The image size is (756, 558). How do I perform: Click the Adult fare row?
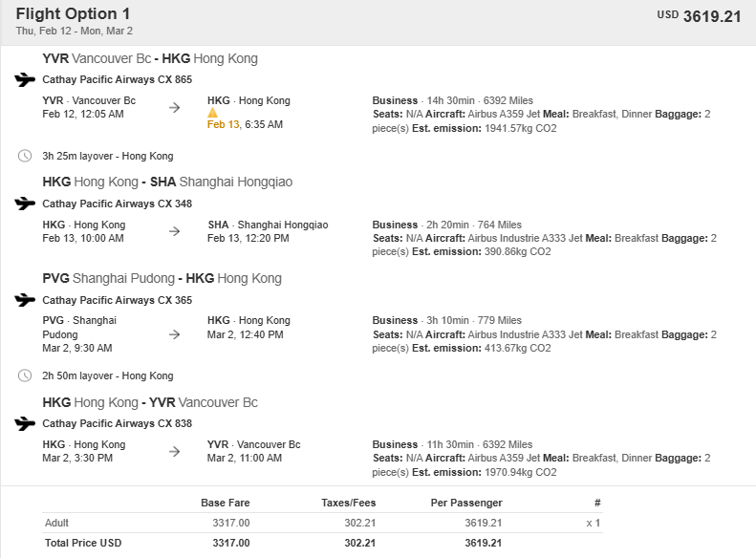(x=322, y=523)
